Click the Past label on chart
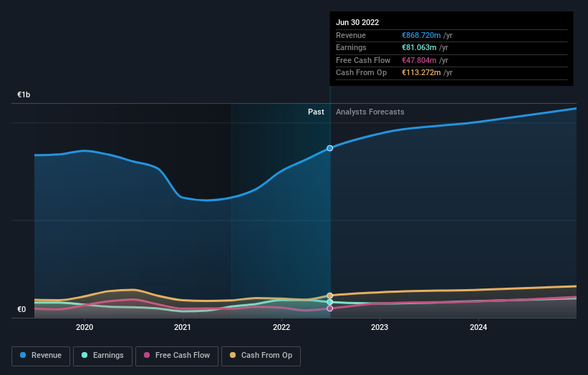Viewport: 588px width, 375px height. click(316, 112)
